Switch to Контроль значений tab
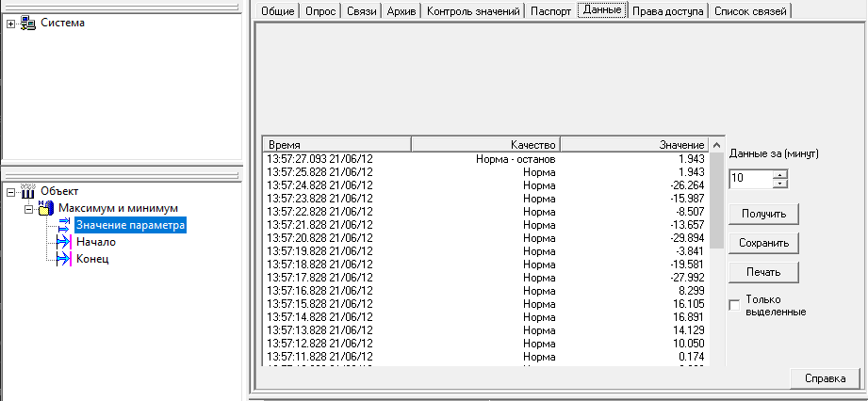868x401 pixels. pyautogui.click(x=474, y=11)
